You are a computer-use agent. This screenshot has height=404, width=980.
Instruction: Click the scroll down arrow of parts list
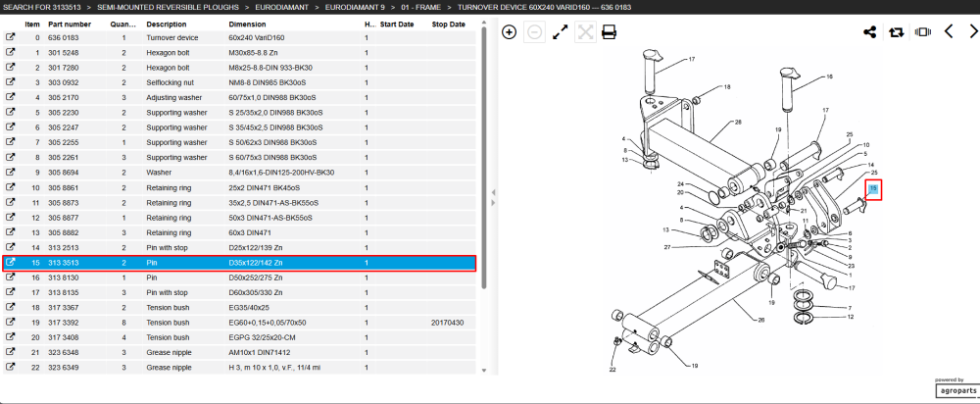[x=484, y=371]
